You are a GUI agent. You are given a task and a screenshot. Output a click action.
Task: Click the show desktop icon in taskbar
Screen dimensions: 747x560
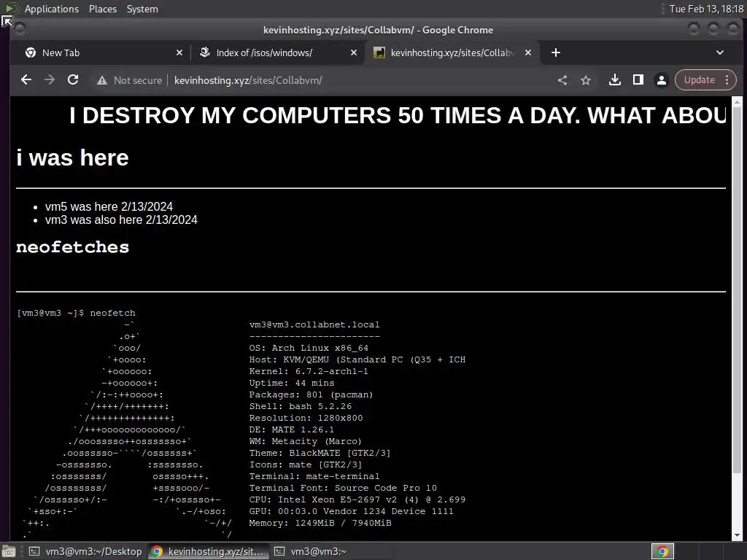(x=9, y=551)
